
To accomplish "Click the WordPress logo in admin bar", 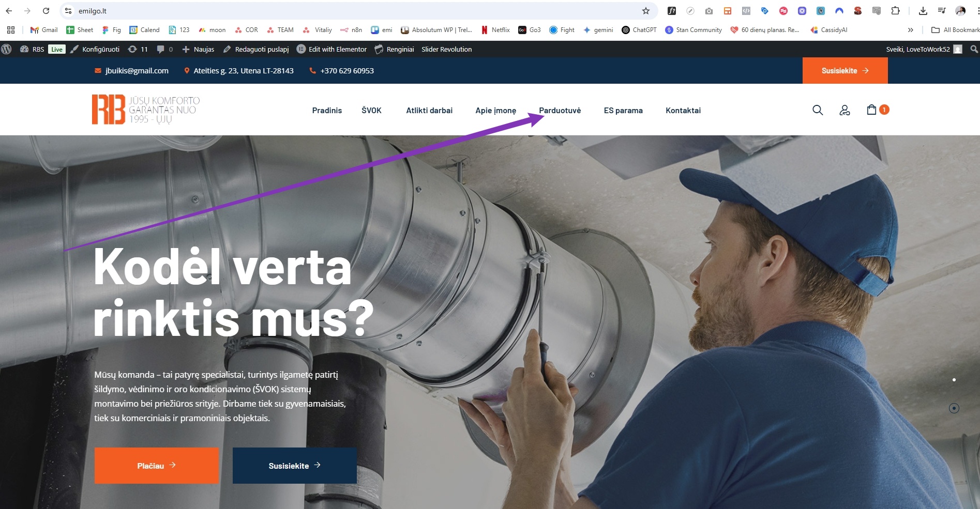I will point(7,49).
